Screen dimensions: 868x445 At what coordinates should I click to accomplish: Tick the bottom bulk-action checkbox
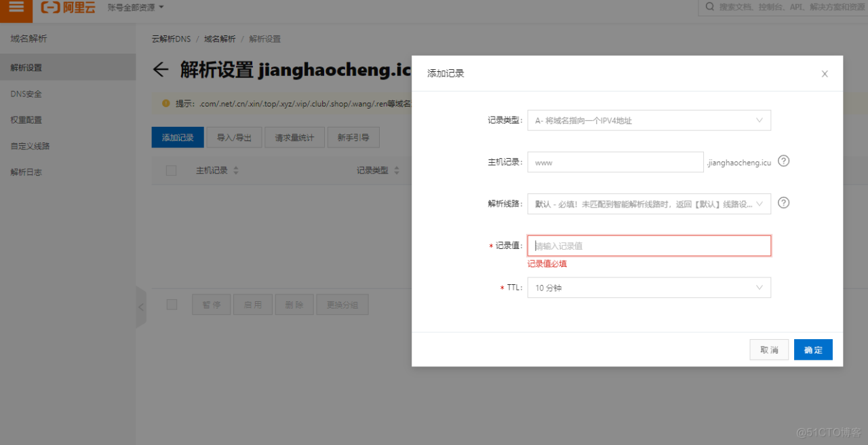[x=172, y=305]
